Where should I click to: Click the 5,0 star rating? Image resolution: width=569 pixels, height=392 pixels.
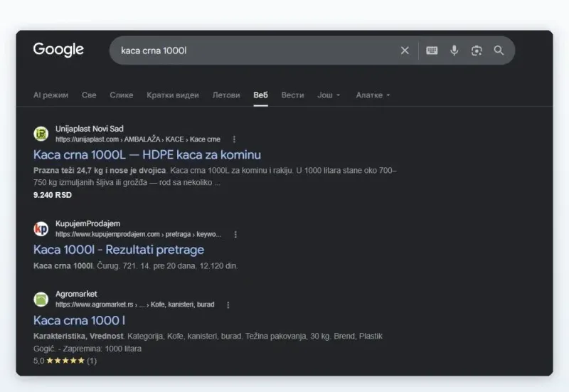coord(65,361)
